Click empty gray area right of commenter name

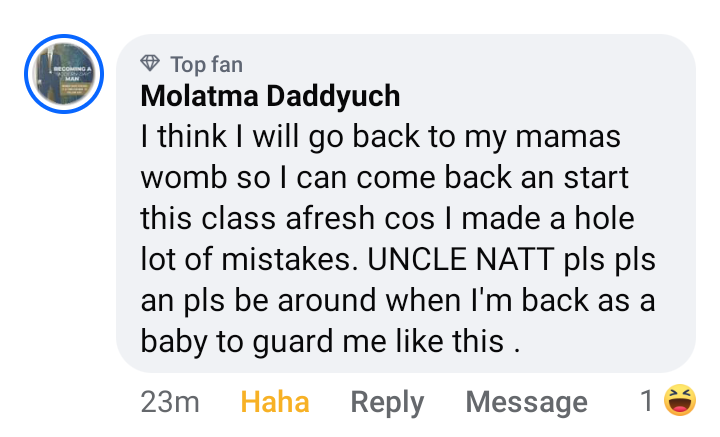[540, 96]
